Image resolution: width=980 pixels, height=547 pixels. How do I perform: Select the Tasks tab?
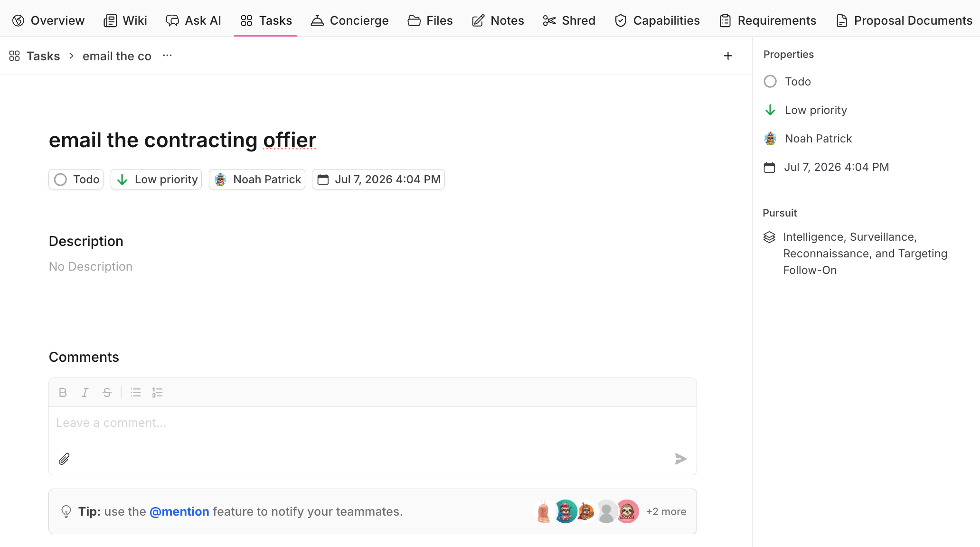tap(266, 20)
